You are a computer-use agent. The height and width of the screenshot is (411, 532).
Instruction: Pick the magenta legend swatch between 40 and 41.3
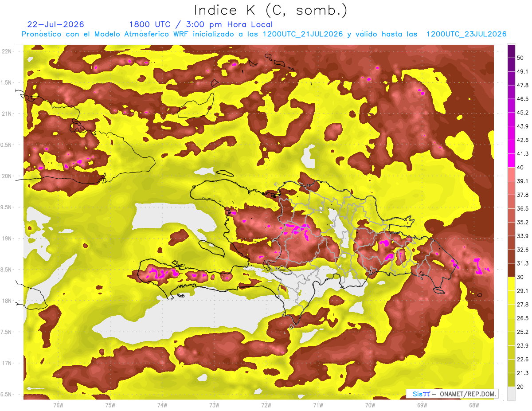tap(511, 160)
